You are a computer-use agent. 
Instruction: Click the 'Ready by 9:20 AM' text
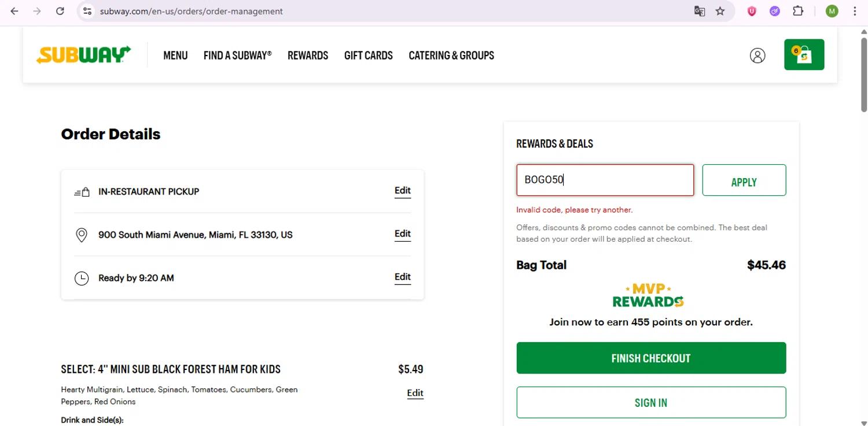click(x=136, y=278)
